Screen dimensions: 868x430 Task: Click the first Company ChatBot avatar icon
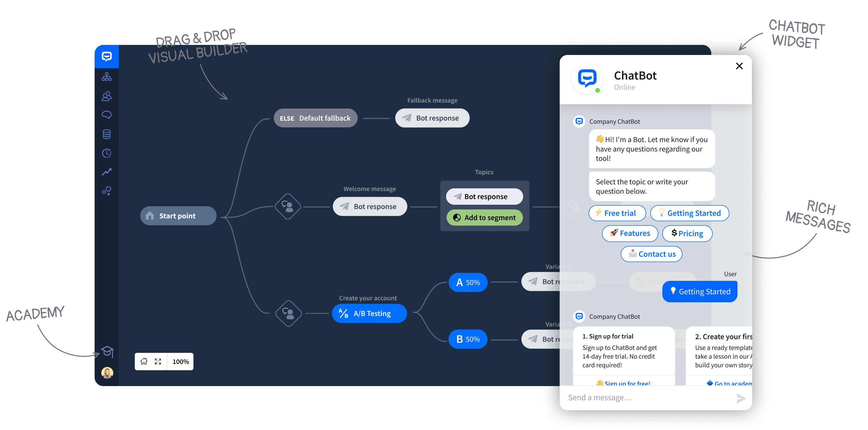point(579,121)
